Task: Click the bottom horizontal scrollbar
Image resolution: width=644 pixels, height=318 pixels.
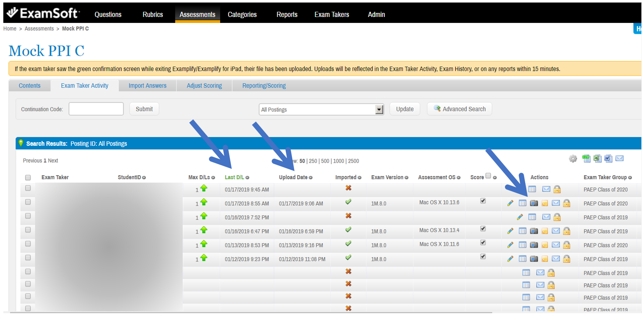Action: click(x=251, y=313)
